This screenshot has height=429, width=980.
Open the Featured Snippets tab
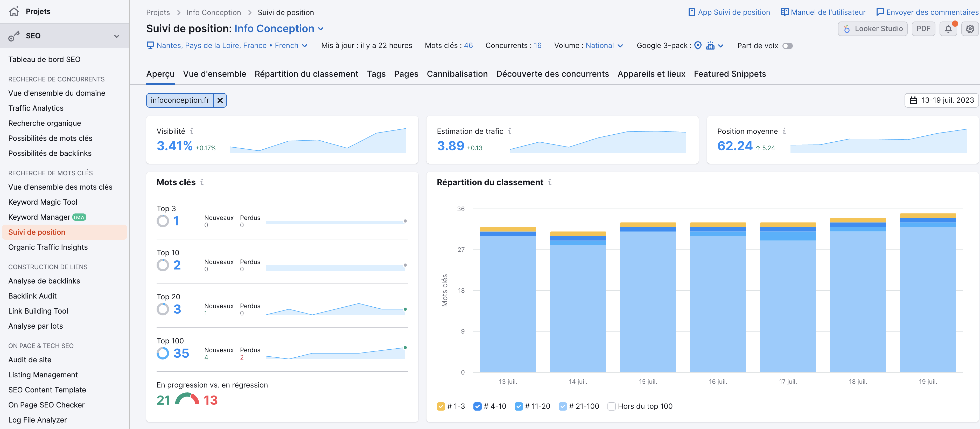click(x=730, y=74)
